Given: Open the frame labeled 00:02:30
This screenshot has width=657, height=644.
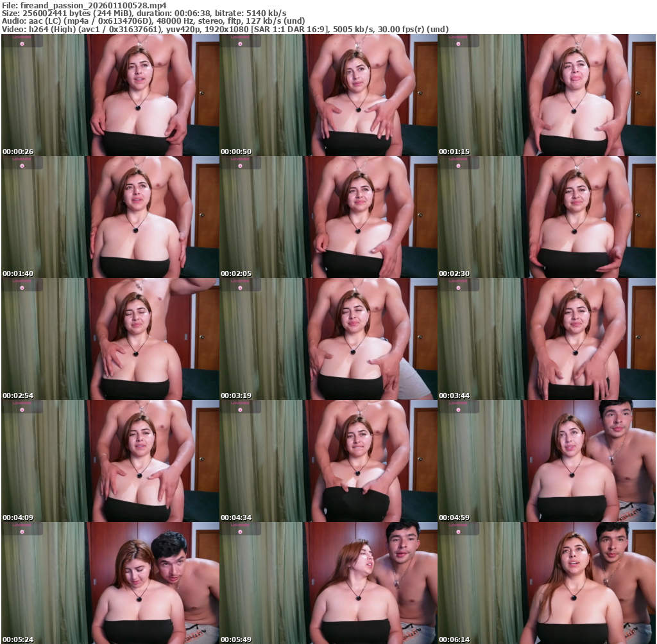Looking at the screenshot, I should [x=546, y=217].
